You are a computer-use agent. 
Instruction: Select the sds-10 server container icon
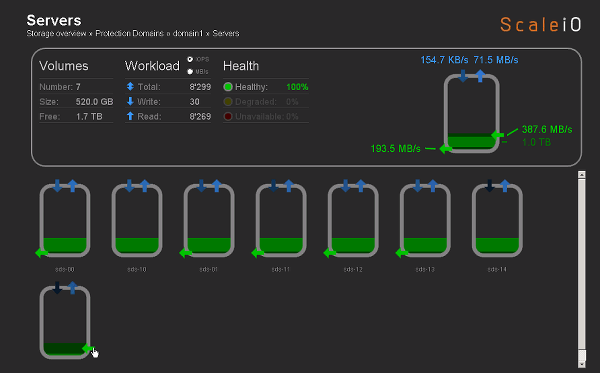tap(137, 220)
